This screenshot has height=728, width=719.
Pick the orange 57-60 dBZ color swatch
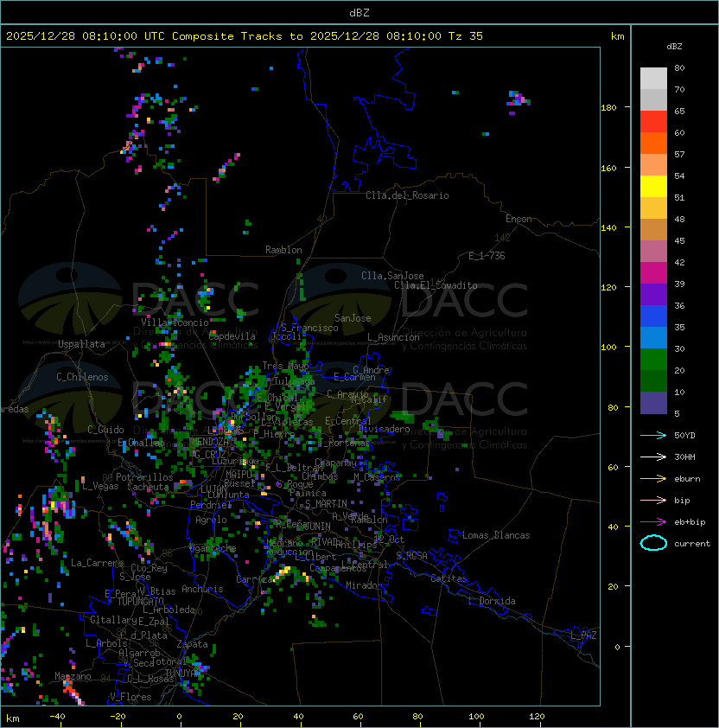pos(653,144)
